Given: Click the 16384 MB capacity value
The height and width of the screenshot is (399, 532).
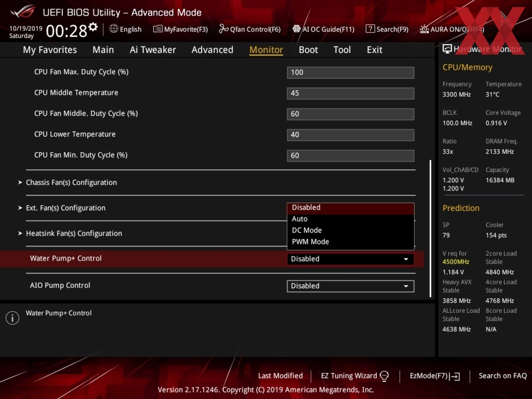Looking at the screenshot, I should 500,180.
